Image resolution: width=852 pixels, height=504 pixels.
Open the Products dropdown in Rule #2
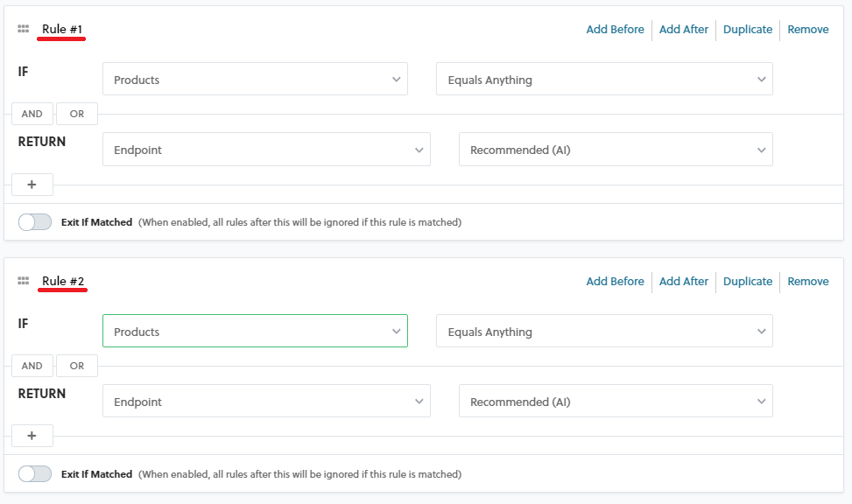point(254,331)
